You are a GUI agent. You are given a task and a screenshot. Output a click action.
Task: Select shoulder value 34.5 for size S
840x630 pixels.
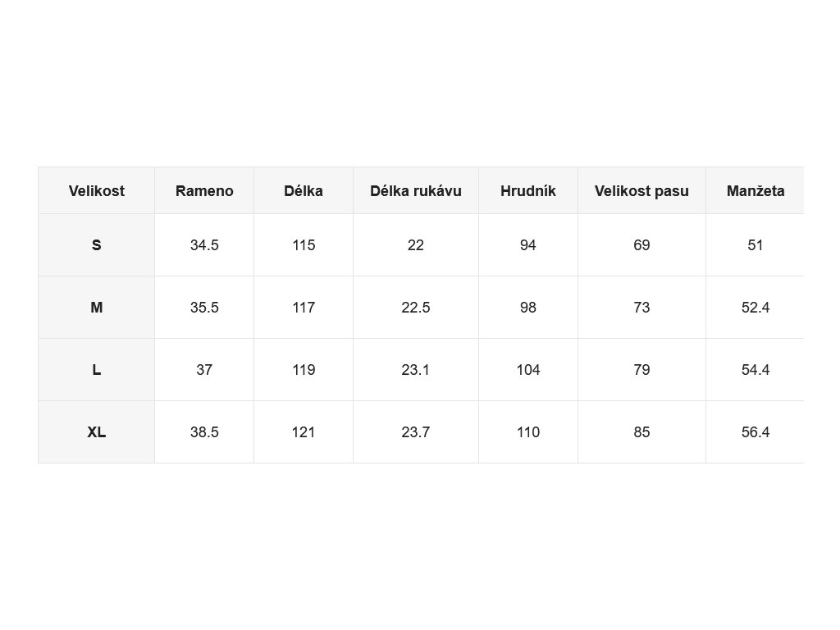(204, 244)
